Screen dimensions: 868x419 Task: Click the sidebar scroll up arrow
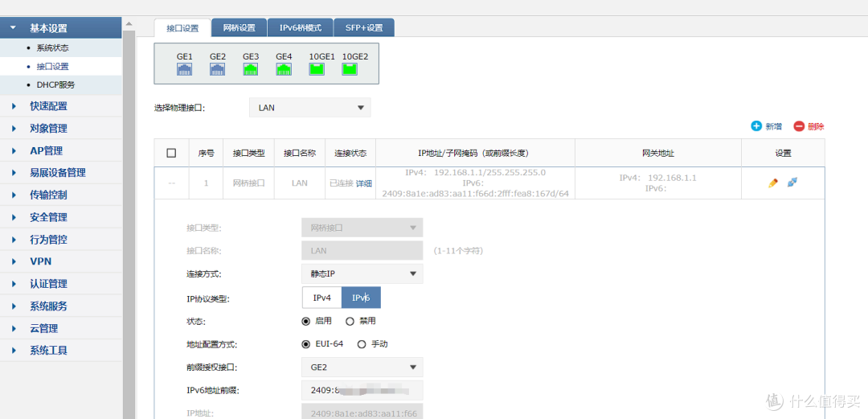coord(129,24)
